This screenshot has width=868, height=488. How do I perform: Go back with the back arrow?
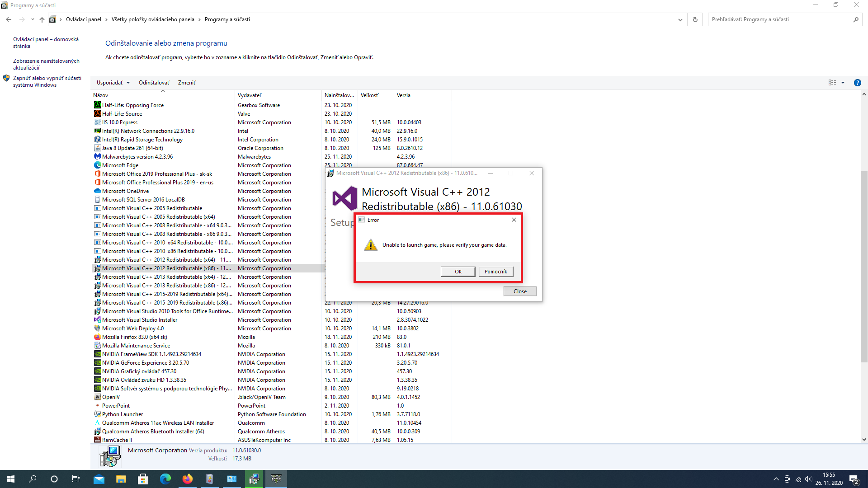tap(9, 19)
